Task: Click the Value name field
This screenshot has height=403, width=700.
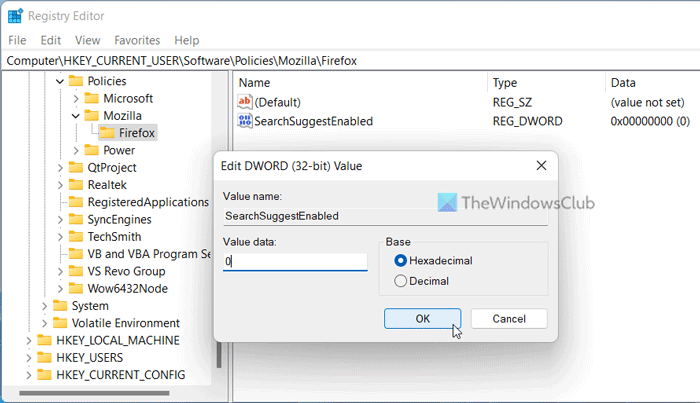Action: tap(385, 216)
